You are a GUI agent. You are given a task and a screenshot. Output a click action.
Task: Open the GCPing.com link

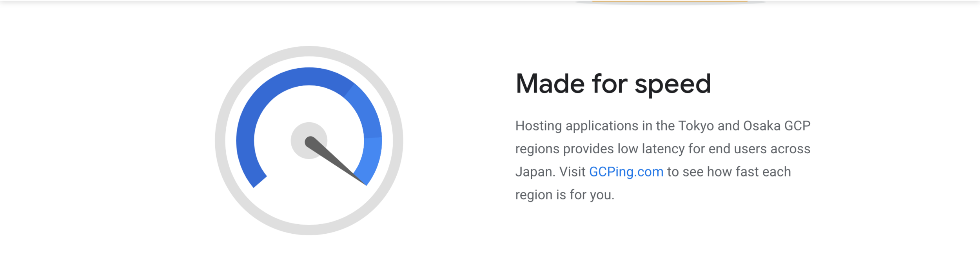[626, 172]
